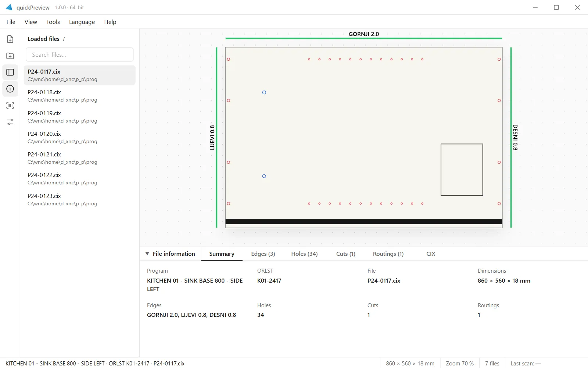Click the File value P24-0117.cix in Summary
The image size is (588, 368).
384,280
